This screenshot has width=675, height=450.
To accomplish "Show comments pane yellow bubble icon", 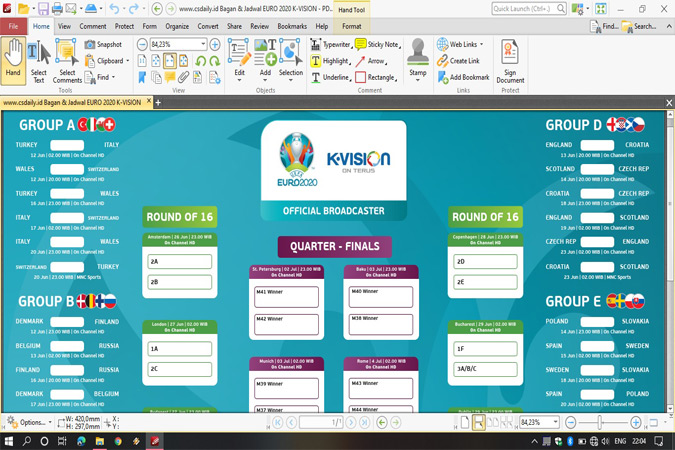I will tap(170, 78).
